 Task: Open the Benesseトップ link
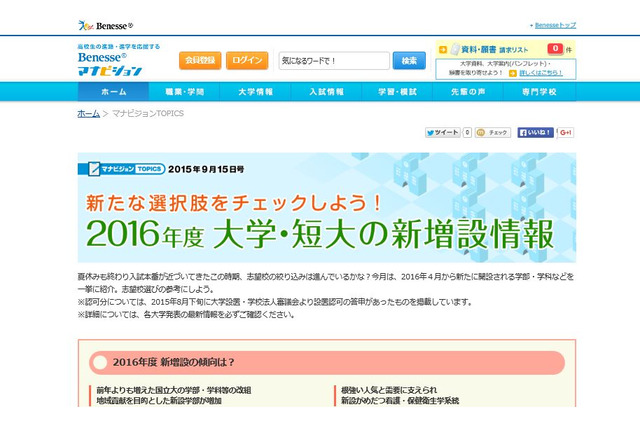tap(555, 25)
